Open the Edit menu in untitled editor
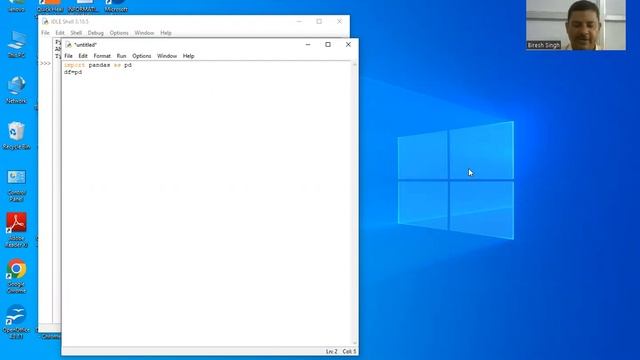This screenshot has width=640, height=360. tap(83, 56)
